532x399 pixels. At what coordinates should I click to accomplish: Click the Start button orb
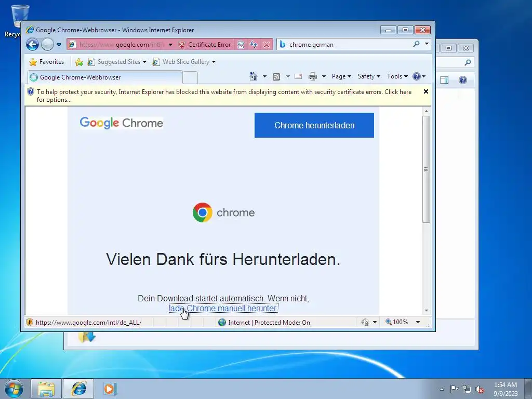(14, 389)
